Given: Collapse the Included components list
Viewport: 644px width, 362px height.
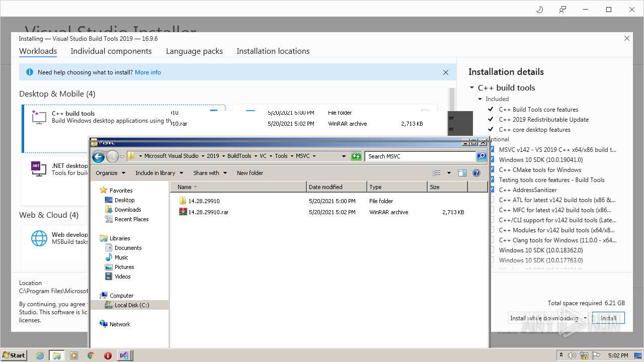Looking at the screenshot, I should coord(480,99).
